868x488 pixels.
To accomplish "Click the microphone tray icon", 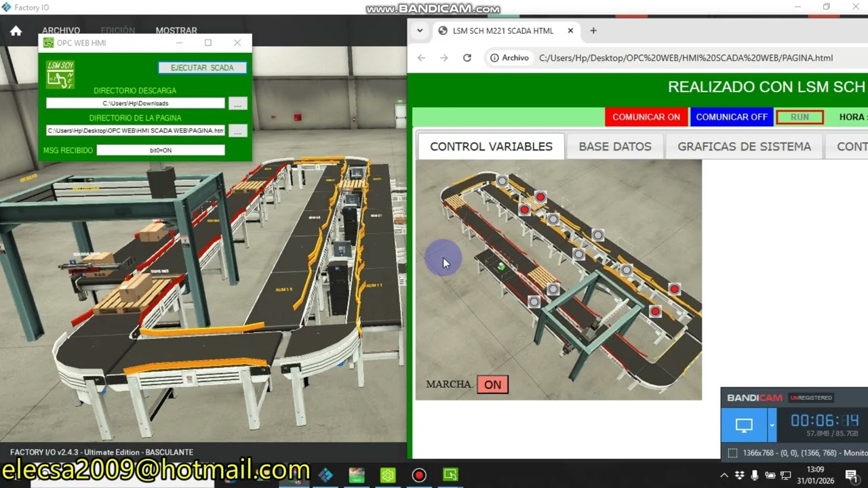I will [x=755, y=475].
